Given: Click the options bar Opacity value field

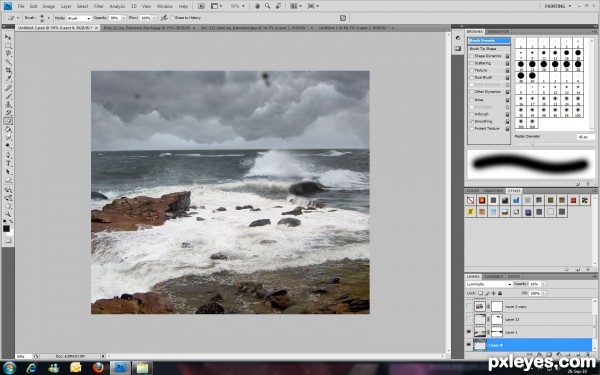Looking at the screenshot, I should pos(114,18).
